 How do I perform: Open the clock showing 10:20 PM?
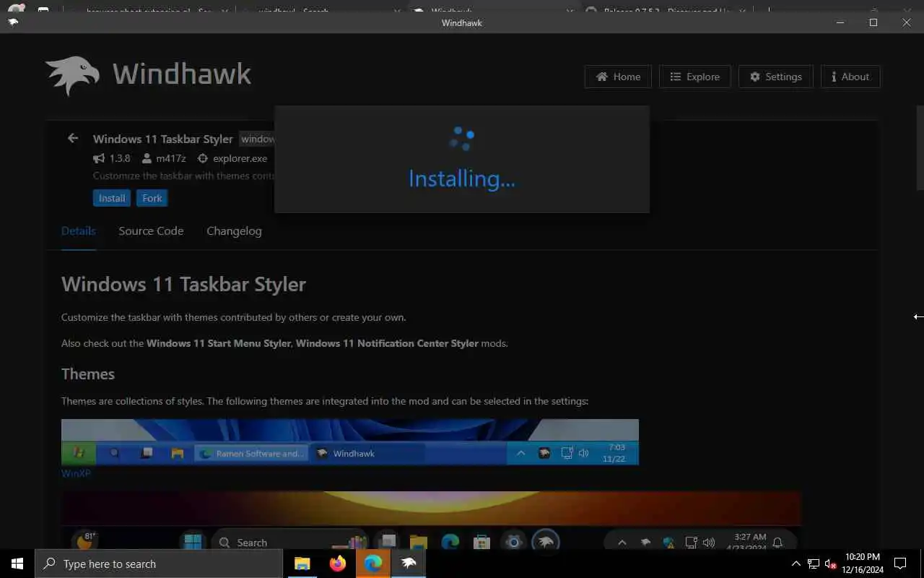coord(863,564)
